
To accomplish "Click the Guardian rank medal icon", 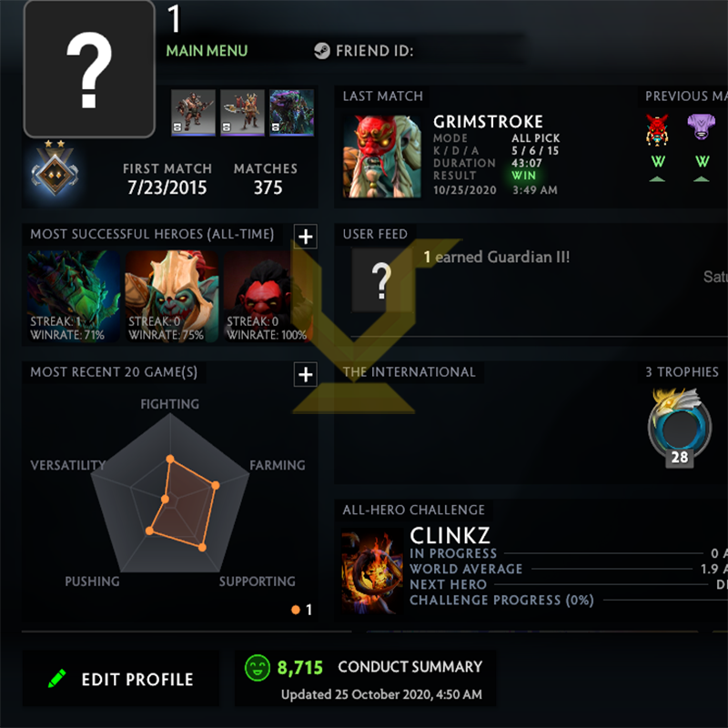I will coord(55,168).
